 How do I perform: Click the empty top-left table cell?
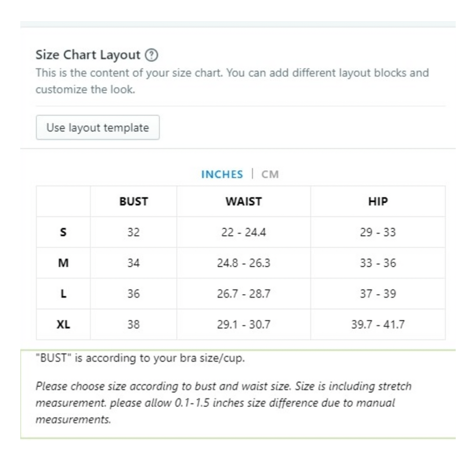pyautogui.click(x=63, y=202)
